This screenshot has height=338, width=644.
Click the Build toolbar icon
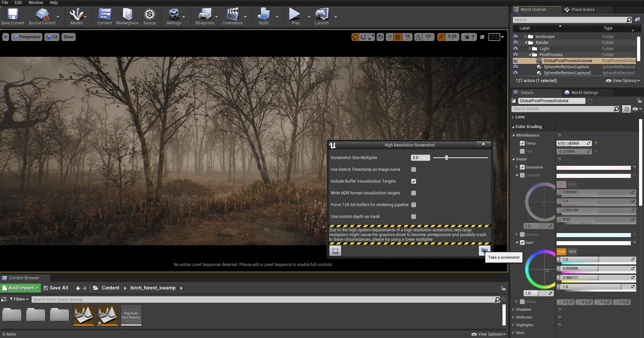264,16
